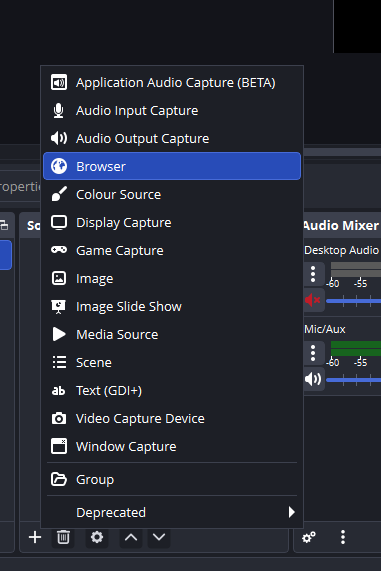This screenshot has height=571, width=381.
Task: Select Scene as a source
Action: 172,363
